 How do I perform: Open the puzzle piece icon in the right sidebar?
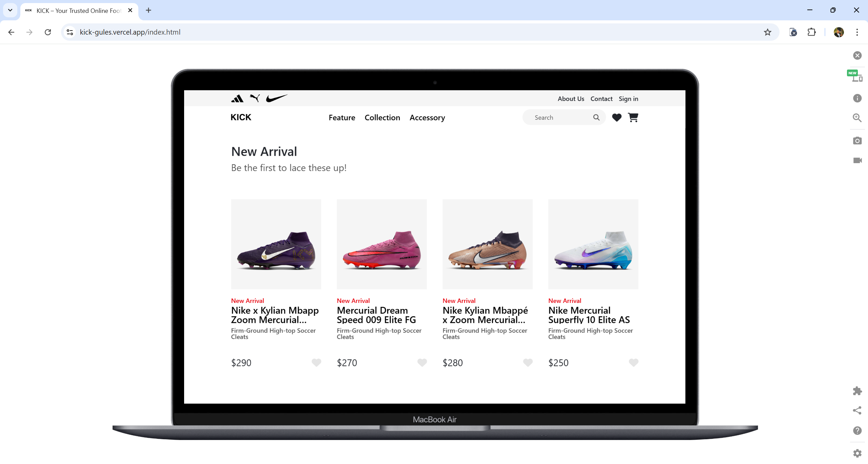click(x=857, y=391)
